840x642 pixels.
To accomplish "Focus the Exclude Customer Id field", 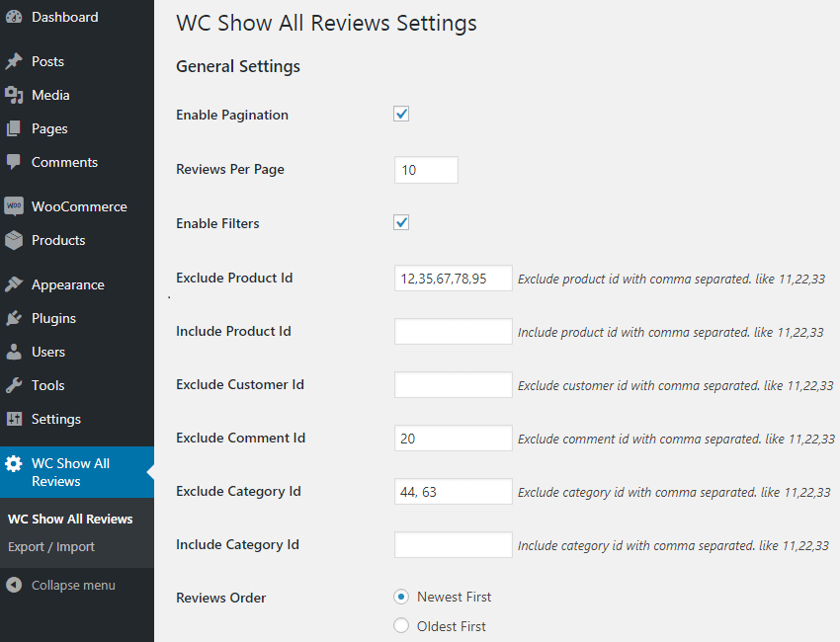I will tap(454, 384).
